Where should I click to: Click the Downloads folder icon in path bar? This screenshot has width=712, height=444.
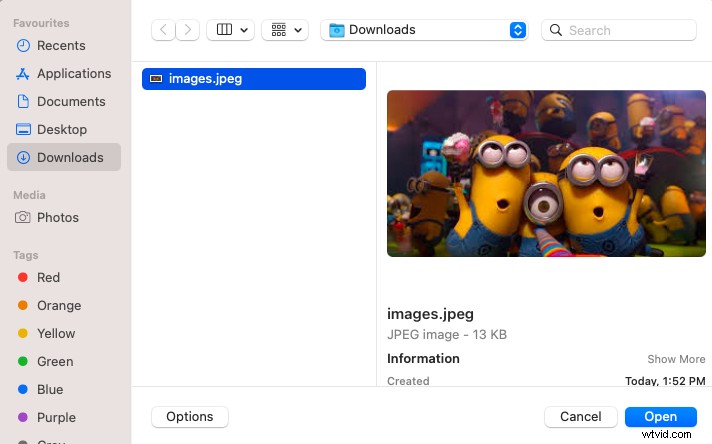(336, 30)
